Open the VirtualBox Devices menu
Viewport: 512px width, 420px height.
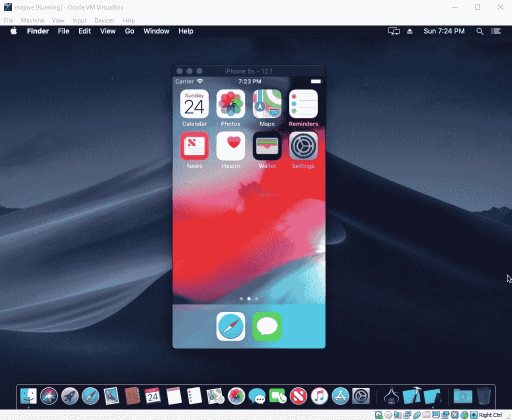click(x=104, y=20)
